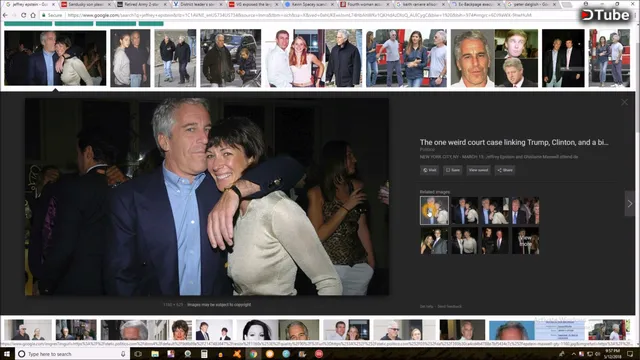Select top-row thumbnail with parked car behind
The width and height of the screenshot is (640, 360).
click(x=231, y=58)
